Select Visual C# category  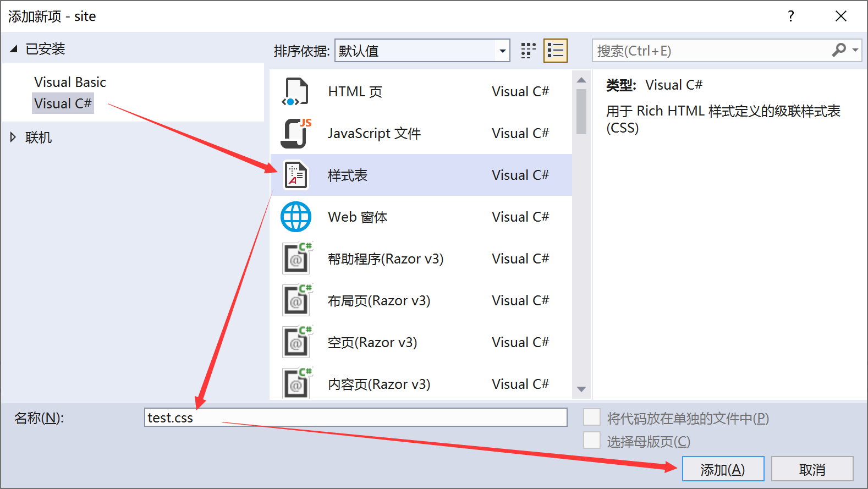63,103
